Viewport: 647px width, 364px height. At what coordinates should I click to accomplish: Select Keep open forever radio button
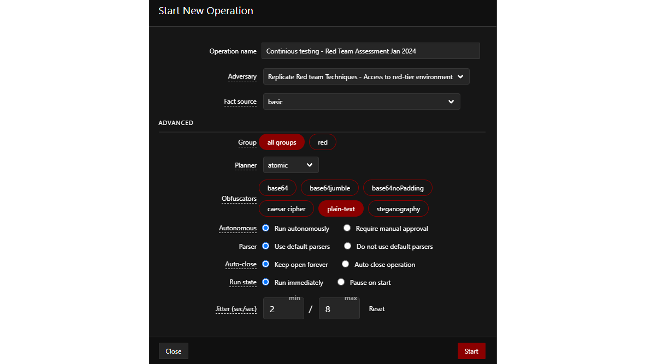coord(266,264)
